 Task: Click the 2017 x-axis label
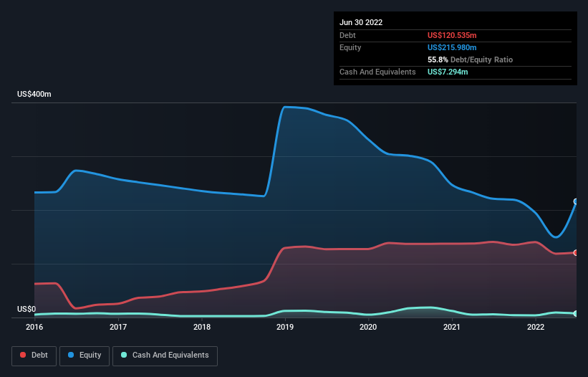(x=118, y=327)
